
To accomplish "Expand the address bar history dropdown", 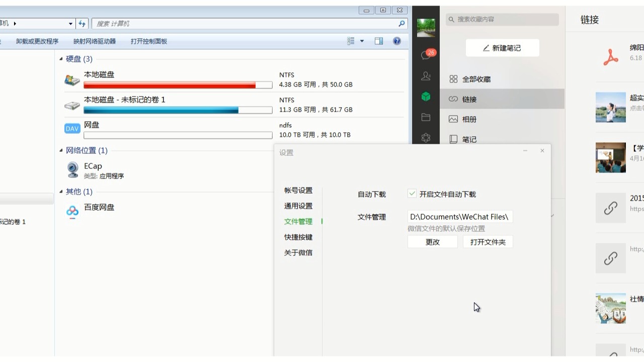I will 71,24.
